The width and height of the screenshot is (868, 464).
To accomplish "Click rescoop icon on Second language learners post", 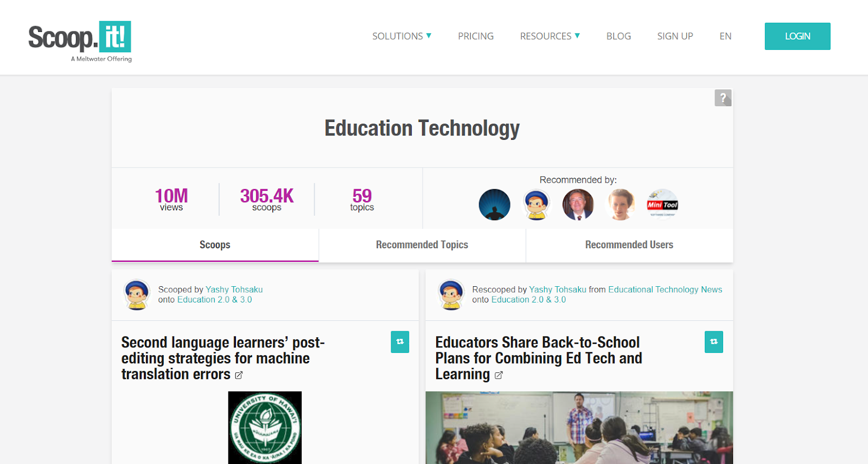I will pos(400,342).
